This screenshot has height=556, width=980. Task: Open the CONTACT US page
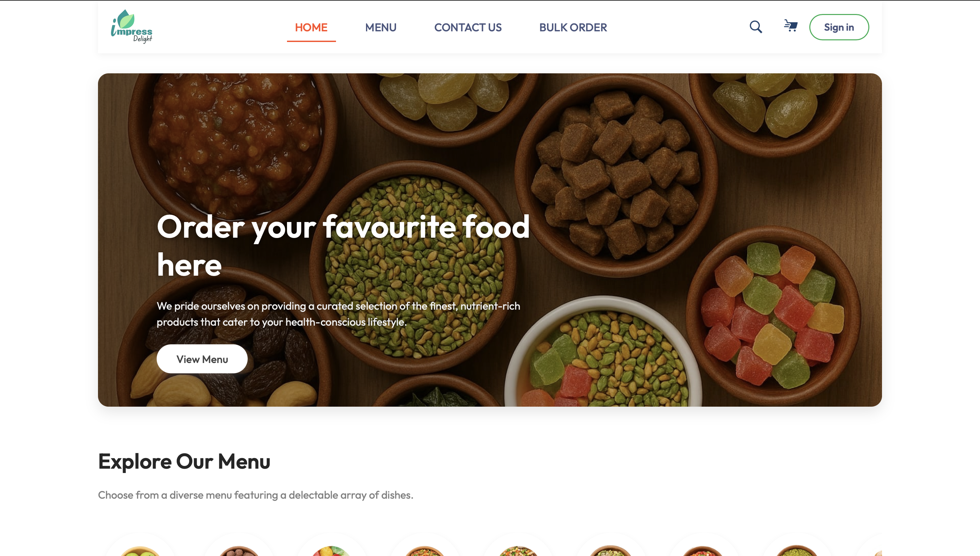(x=468, y=27)
